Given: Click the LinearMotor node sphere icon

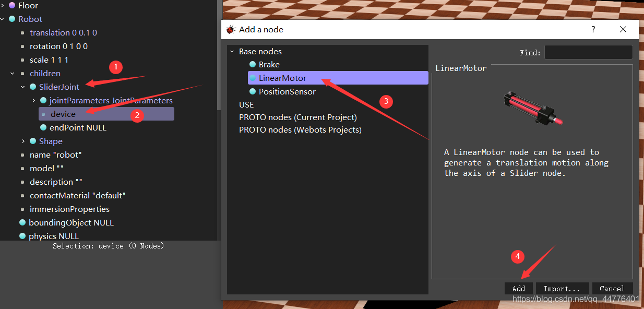Looking at the screenshot, I should 253,78.
